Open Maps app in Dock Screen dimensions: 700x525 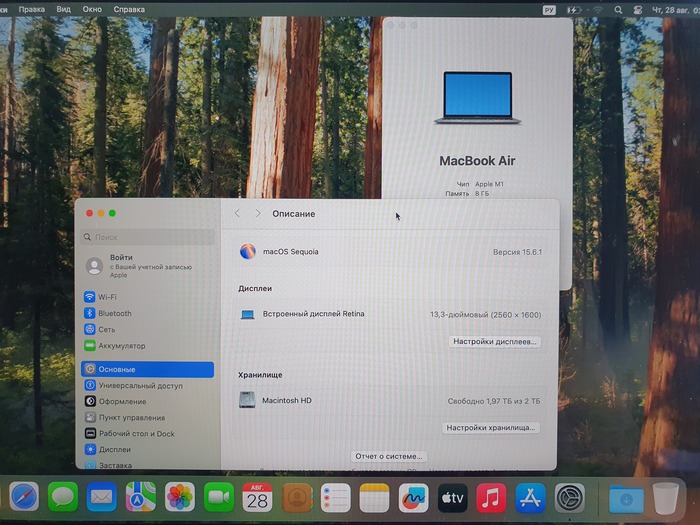click(x=141, y=496)
